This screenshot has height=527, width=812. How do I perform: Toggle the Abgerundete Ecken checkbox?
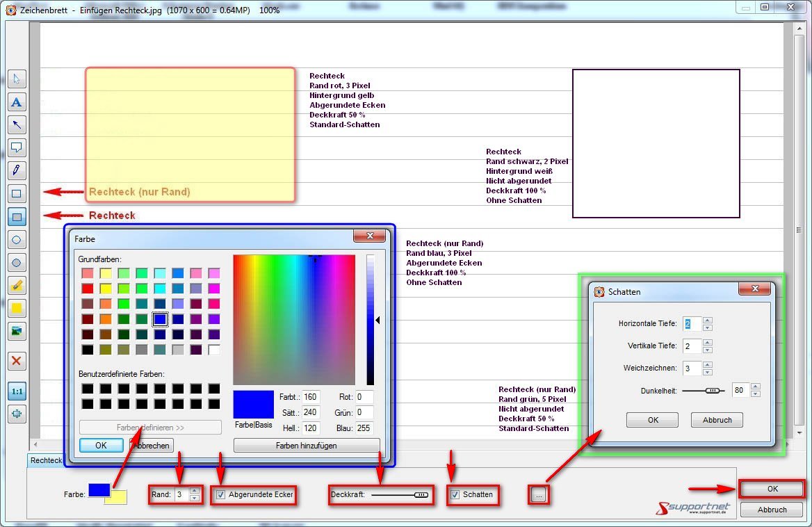coord(221,495)
